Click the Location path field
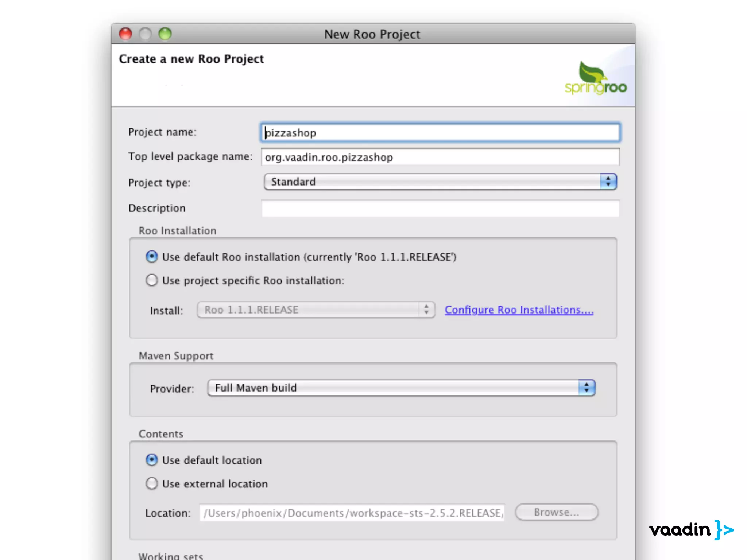Image resolution: width=747 pixels, height=560 pixels. (352, 513)
